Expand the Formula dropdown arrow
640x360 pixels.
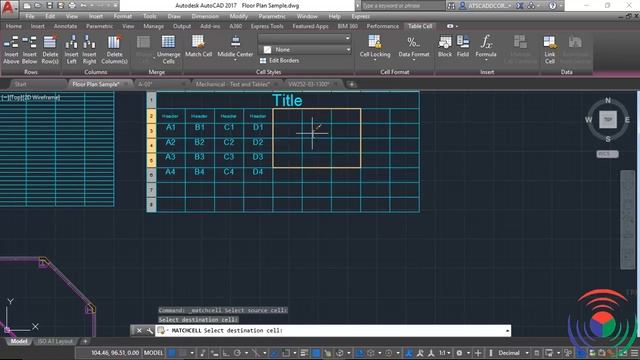486,60
